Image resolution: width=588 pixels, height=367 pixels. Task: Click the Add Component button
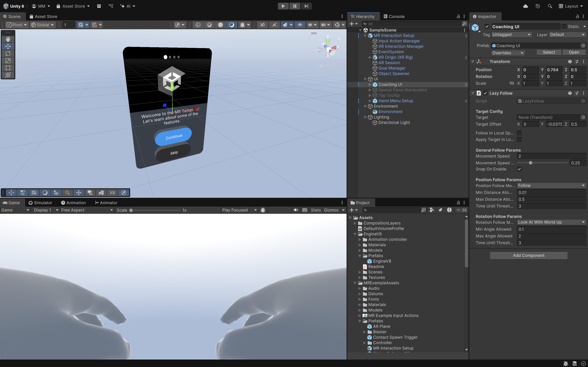(x=528, y=255)
